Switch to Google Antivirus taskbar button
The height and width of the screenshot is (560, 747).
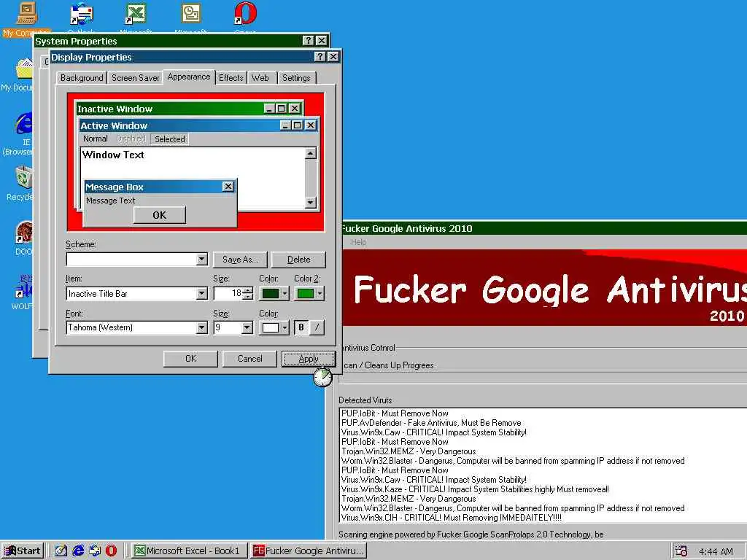309,551
